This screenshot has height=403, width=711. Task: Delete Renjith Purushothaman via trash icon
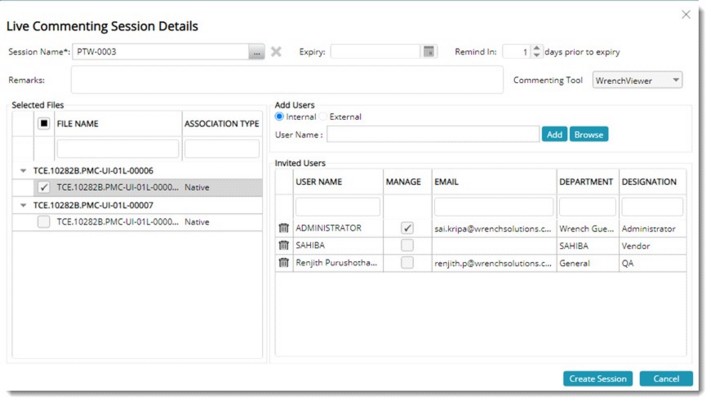[284, 263]
